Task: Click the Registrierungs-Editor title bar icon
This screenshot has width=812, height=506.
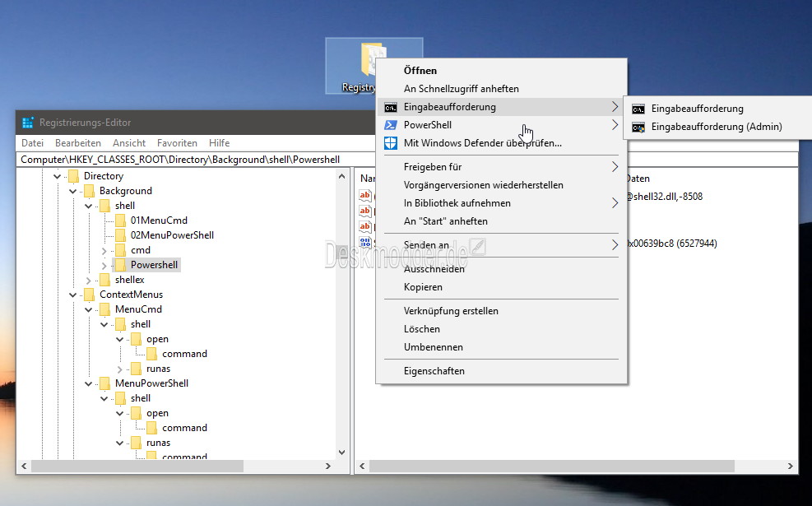Action: tap(27, 123)
